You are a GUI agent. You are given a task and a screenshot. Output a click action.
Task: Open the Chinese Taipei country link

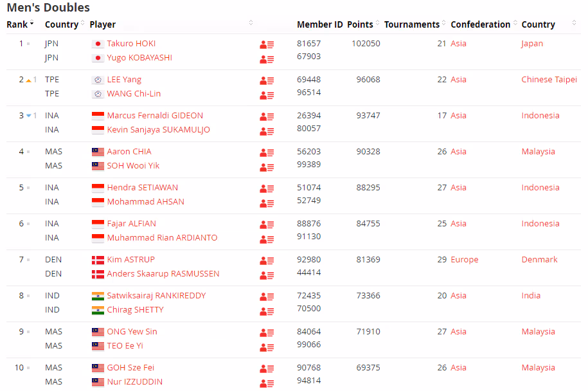(549, 80)
